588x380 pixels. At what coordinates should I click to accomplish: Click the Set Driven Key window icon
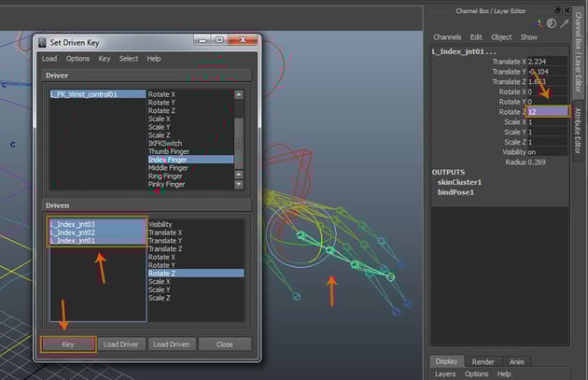pos(42,41)
